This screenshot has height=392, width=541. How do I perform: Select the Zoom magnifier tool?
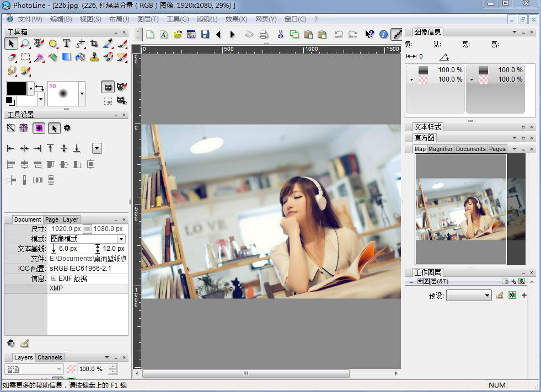25,44
